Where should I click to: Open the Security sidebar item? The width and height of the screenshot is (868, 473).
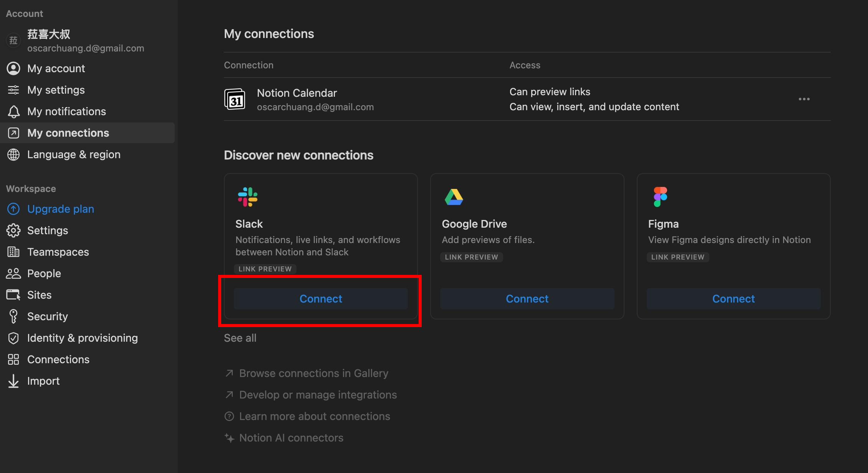tap(88, 316)
